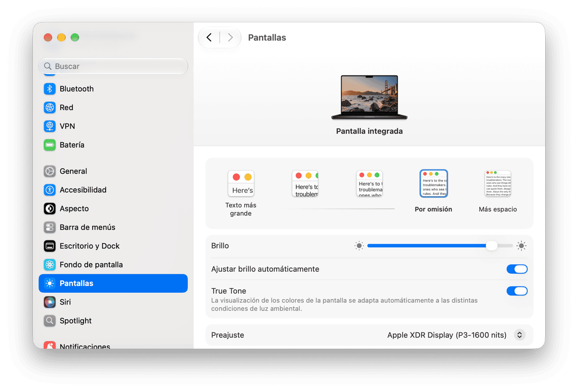Open the Aspecto sidebar entry
The height and width of the screenshot is (392, 578).
[x=113, y=209]
